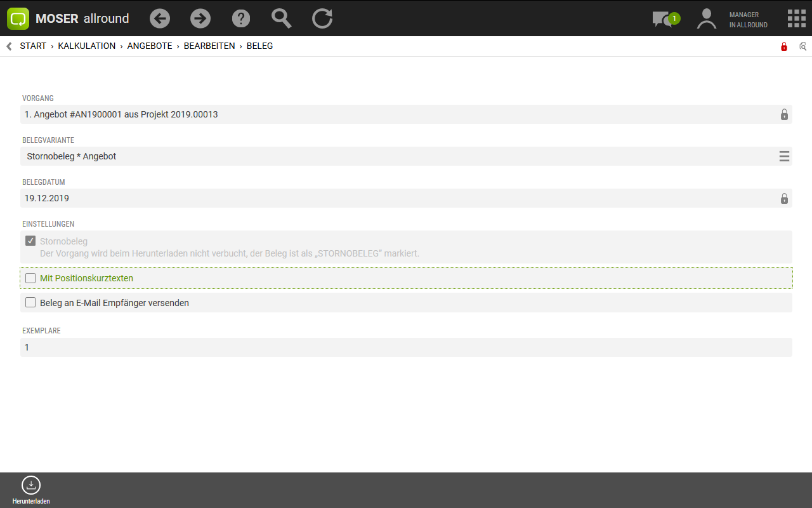Click the disabled Stornobeleg checkbox
The height and width of the screenshot is (508, 812).
tap(30, 241)
